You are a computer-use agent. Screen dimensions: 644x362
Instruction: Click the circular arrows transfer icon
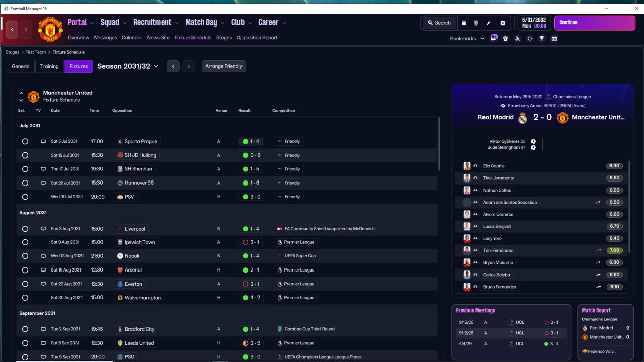[530, 39]
